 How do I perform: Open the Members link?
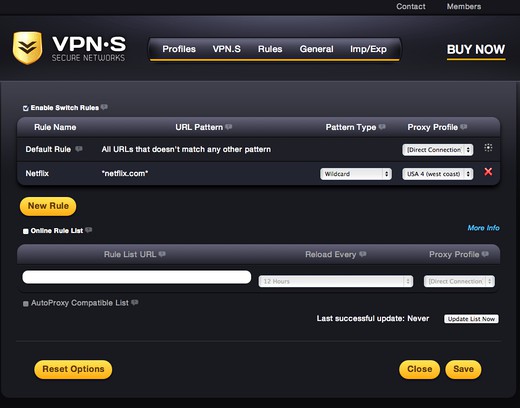pos(464,6)
